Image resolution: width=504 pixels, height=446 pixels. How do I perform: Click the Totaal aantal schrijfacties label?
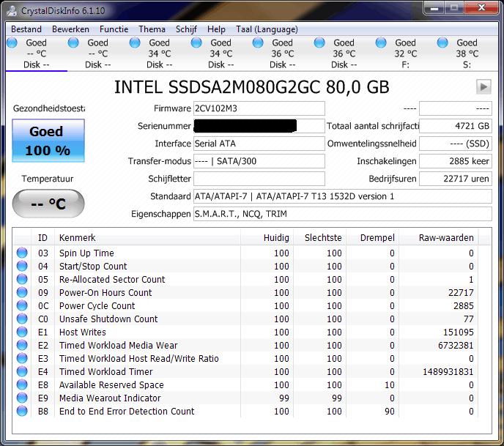(x=373, y=126)
